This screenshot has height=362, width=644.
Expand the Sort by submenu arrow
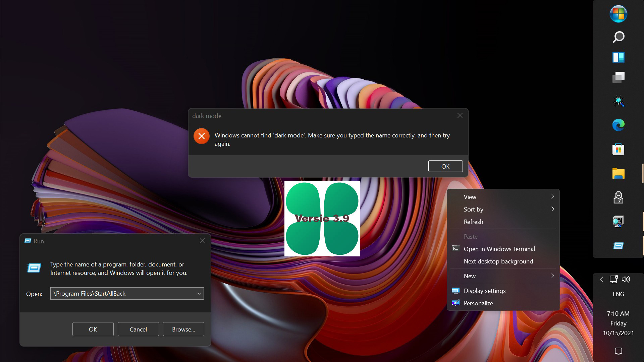552,209
